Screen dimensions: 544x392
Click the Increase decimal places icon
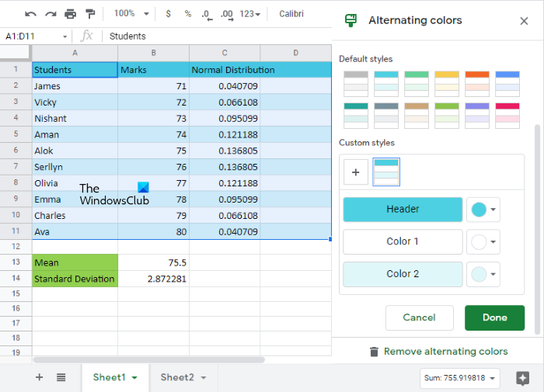227,14
